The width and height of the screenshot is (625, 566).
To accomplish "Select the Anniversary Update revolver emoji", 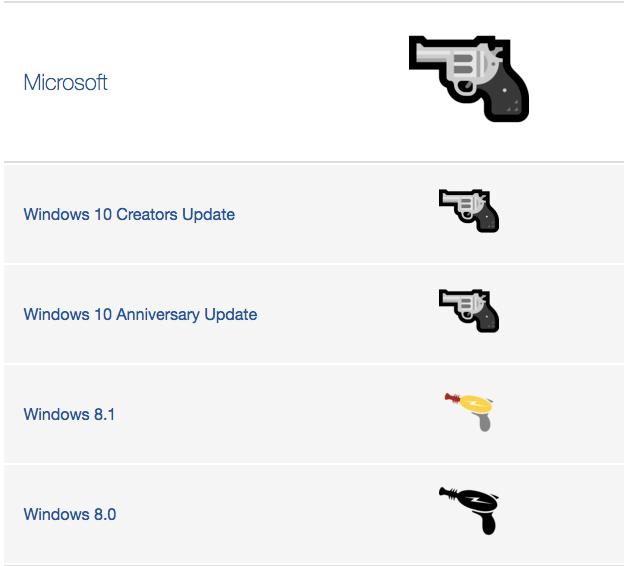I will tap(469, 311).
